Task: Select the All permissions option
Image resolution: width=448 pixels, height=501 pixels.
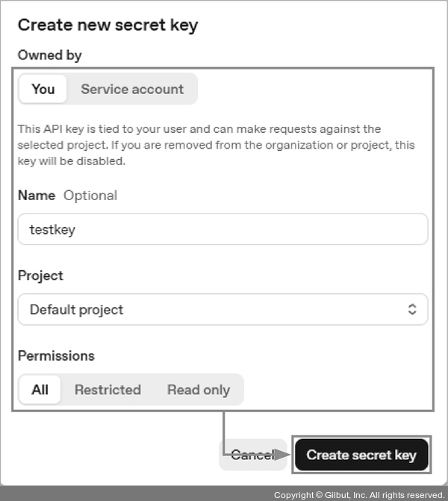Action: 40,390
